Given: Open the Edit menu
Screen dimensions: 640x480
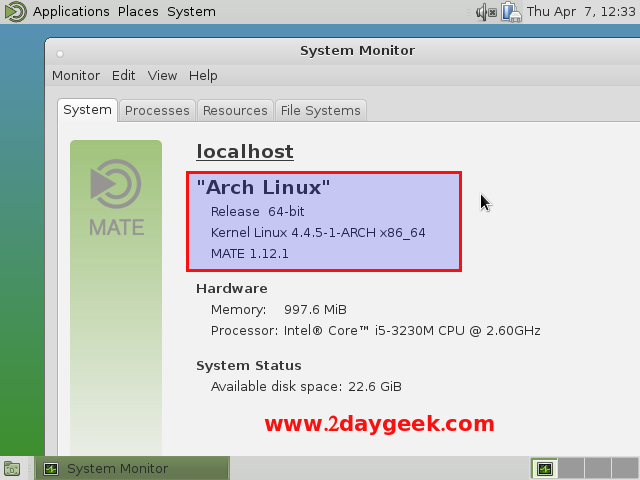Looking at the screenshot, I should click(x=124, y=76).
